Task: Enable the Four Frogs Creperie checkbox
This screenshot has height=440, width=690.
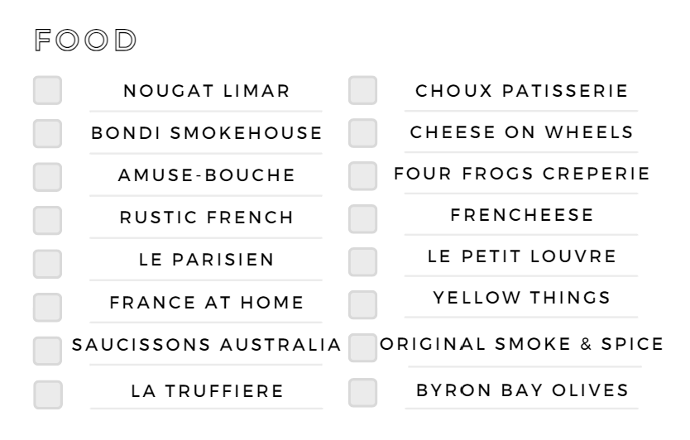Action: pos(363,176)
